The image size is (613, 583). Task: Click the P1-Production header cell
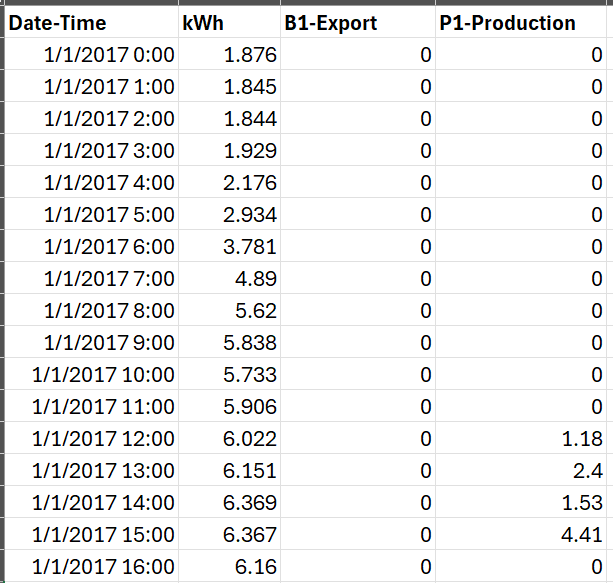pos(523,23)
